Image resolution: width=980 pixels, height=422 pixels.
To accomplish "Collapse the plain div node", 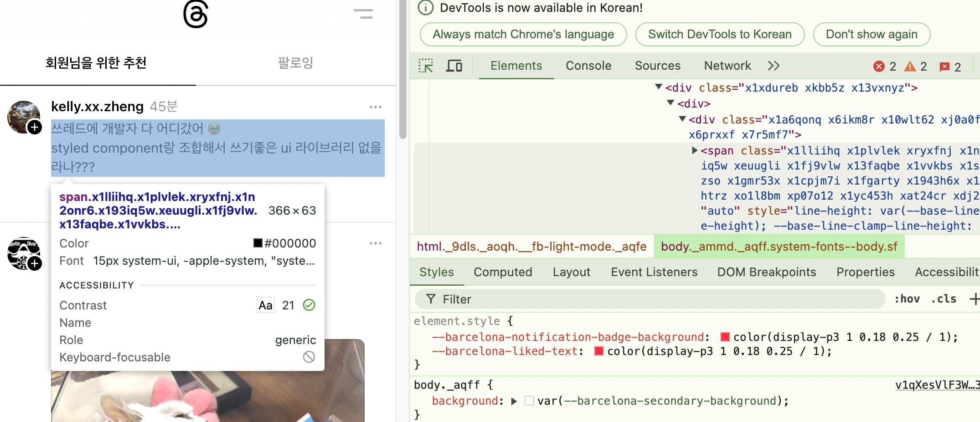I will pyautogui.click(x=671, y=103).
